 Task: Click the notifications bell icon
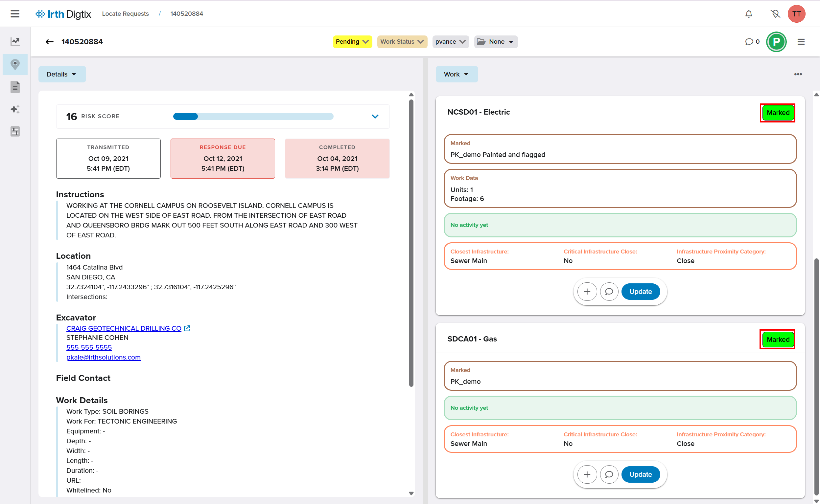pyautogui.click(x=749, y=14)
